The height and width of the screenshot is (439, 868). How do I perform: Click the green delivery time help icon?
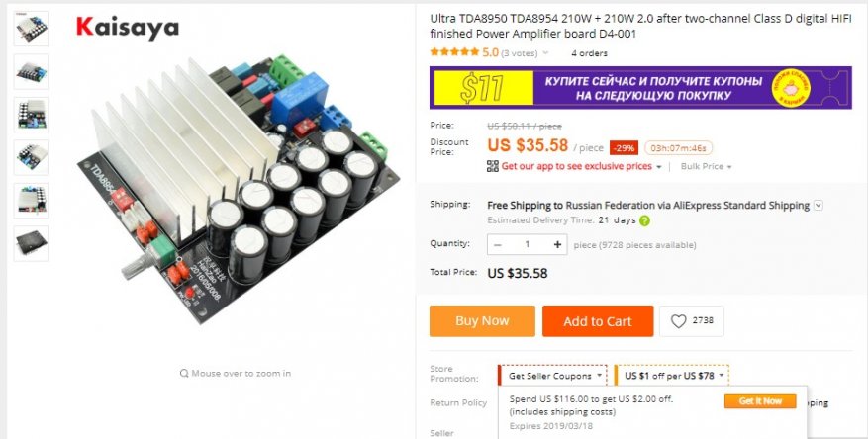[x=644, y=220]
